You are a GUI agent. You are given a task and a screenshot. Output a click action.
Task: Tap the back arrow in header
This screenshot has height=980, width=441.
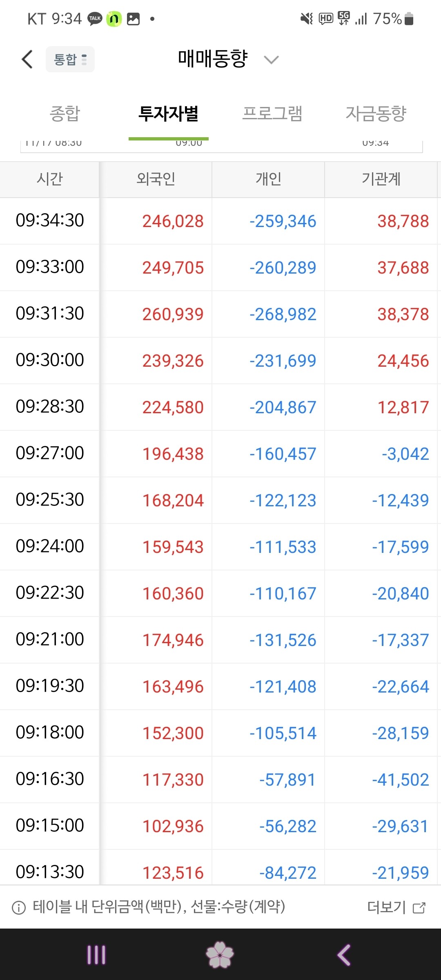[27, 60]
